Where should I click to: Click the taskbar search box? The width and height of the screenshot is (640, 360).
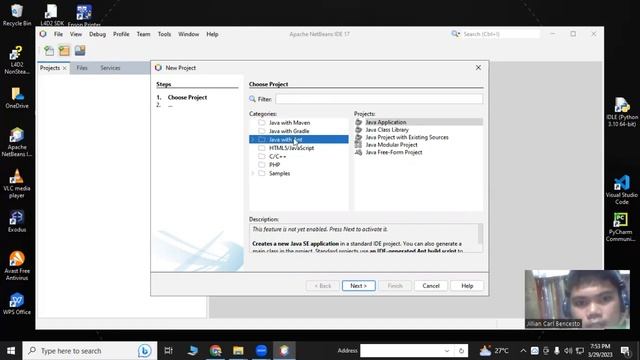pyautogui.click(x=90, y=351)
